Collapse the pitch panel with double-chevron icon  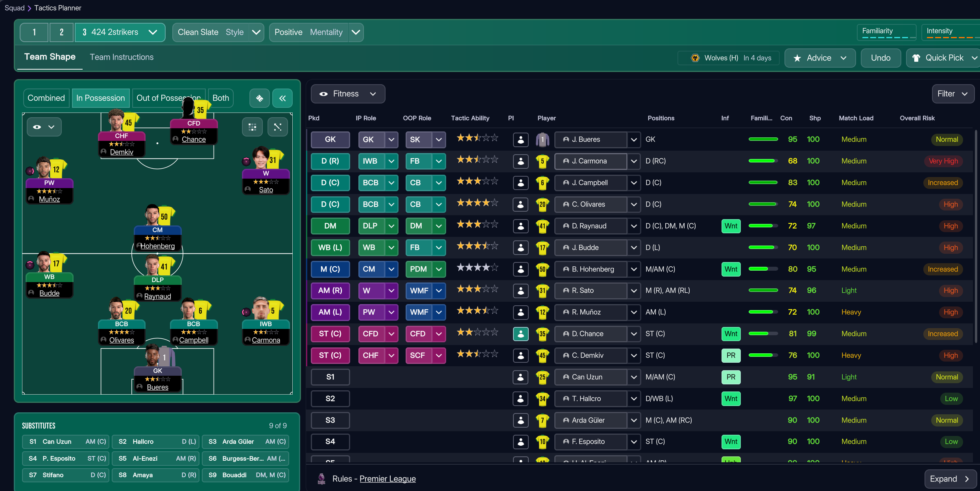282,98
